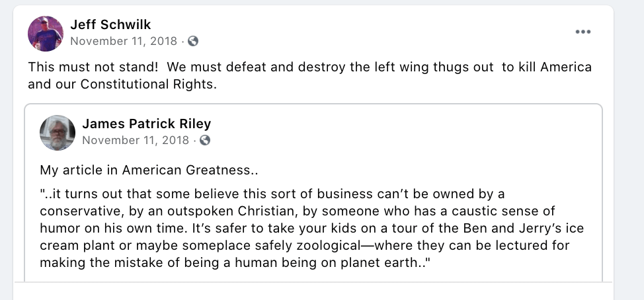This screenshot has width=644, height=300.
Task: Click the globe icon on James Patrick Riley's post
Action: (x=205, y=140)
